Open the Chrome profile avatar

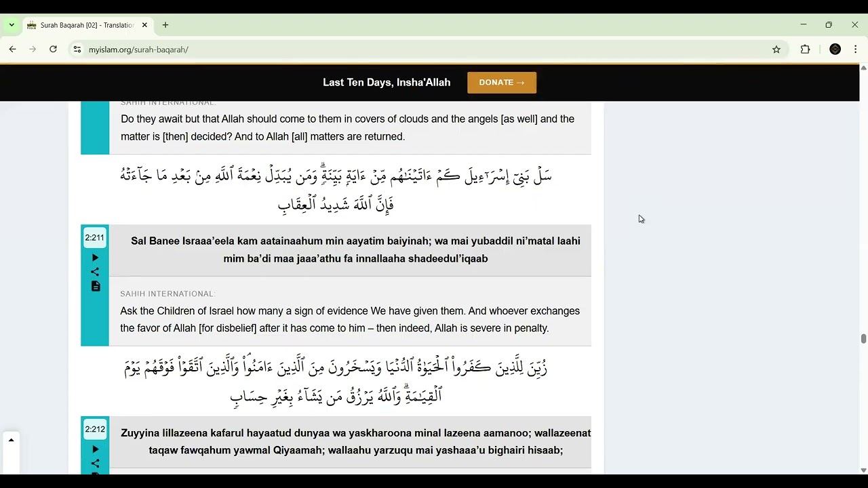835,49
